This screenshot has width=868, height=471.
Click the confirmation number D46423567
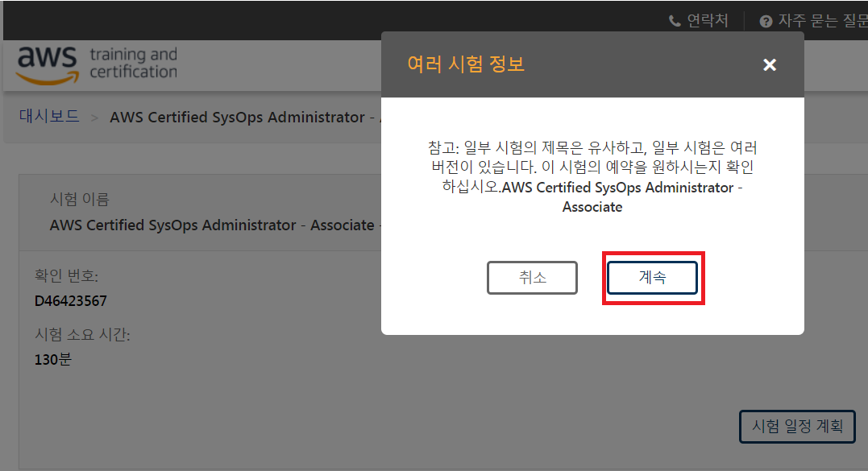pyautogui.click(x=70, y=301)
